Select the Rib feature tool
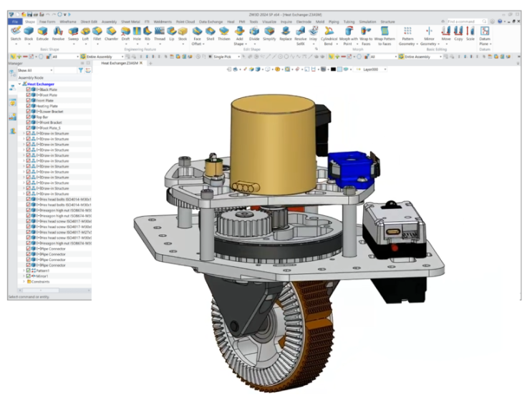532x405 pixels. pyautogui.click(x=147, y=34)
